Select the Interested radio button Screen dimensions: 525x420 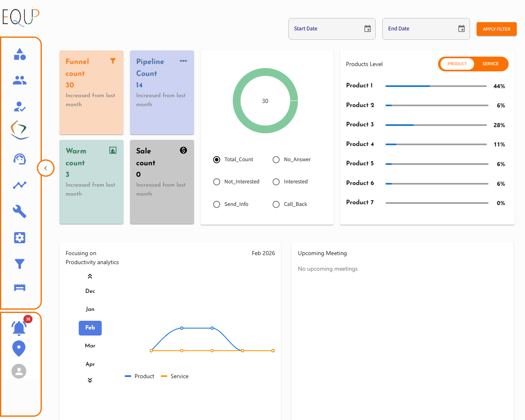coord(276,182)
